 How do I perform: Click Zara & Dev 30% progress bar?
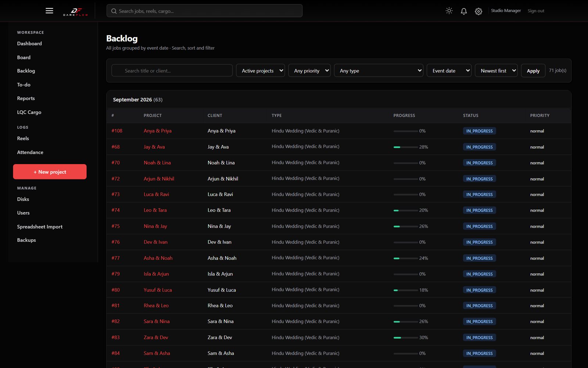[405, 338]
